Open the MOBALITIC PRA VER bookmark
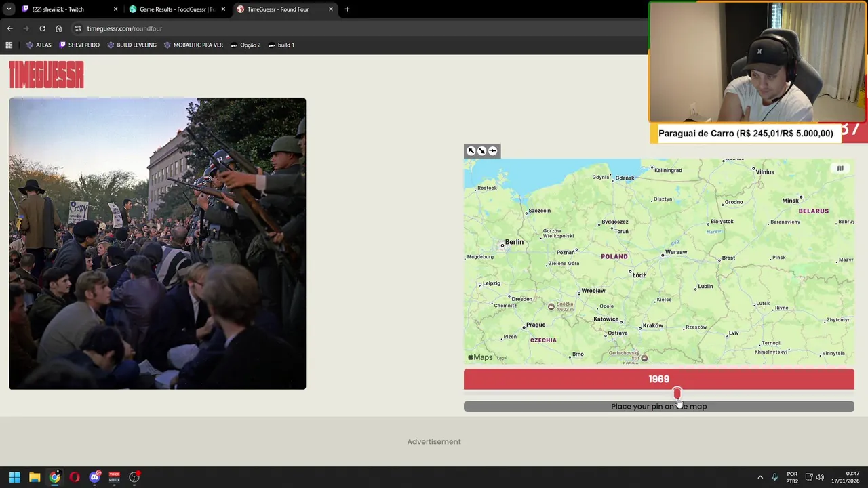 tap(193, 45)
